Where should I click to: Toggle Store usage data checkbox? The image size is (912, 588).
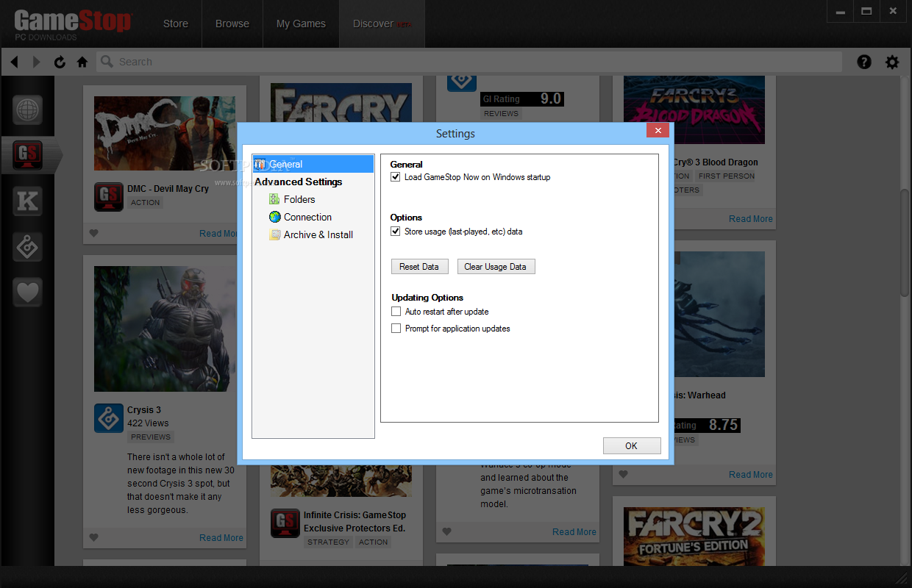coord(396,232)
